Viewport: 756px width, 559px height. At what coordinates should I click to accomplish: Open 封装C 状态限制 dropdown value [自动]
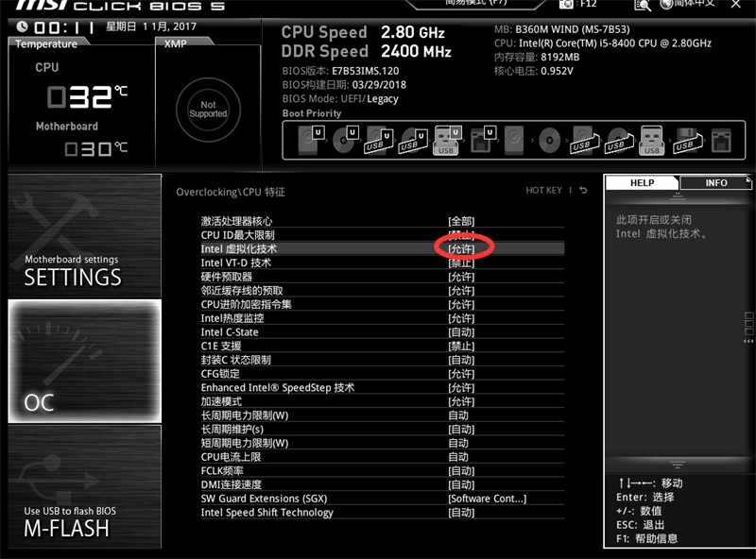pos(461,360)
